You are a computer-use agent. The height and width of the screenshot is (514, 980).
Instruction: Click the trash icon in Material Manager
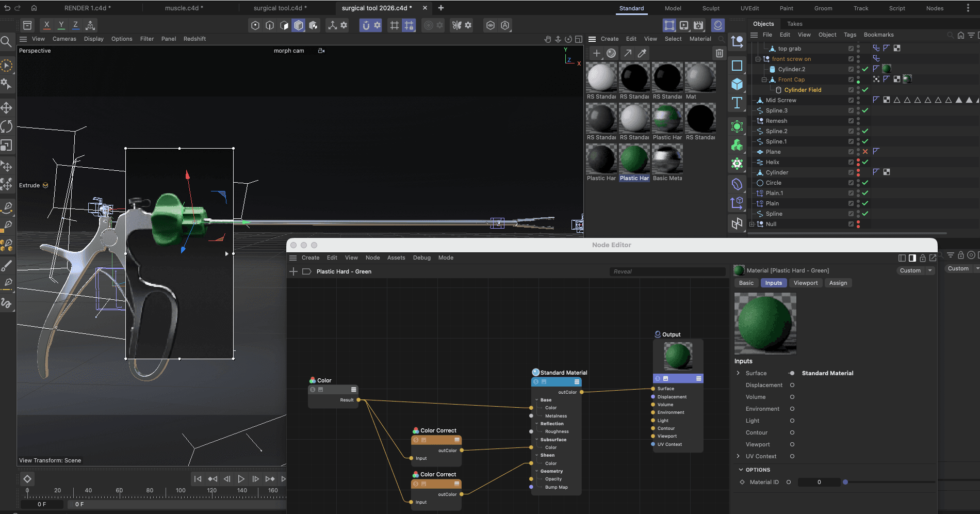coord(719,53)
